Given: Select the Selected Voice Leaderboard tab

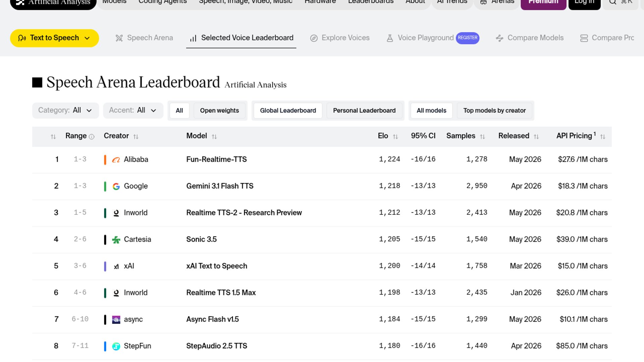Looking at the screenshot, I should click(x=241, y=38).
